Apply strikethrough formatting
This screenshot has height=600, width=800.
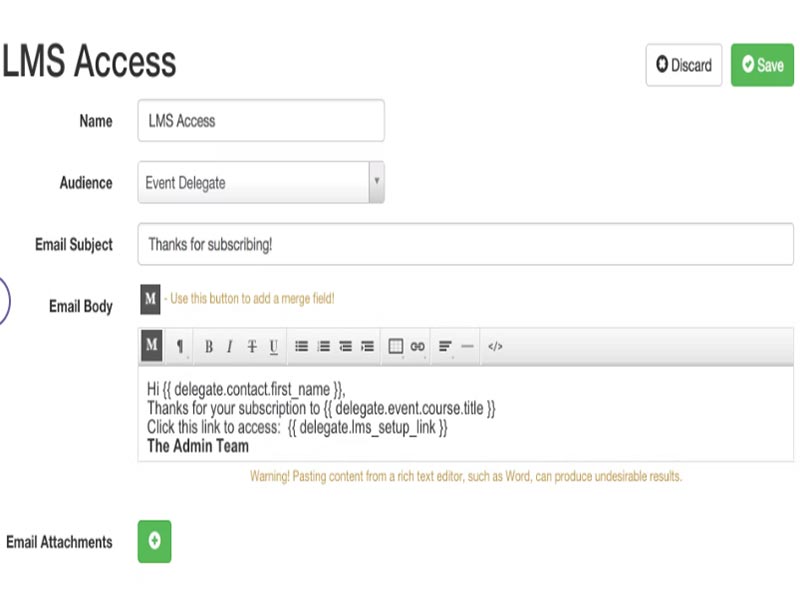pyautogui.click(x=251, y=346)
